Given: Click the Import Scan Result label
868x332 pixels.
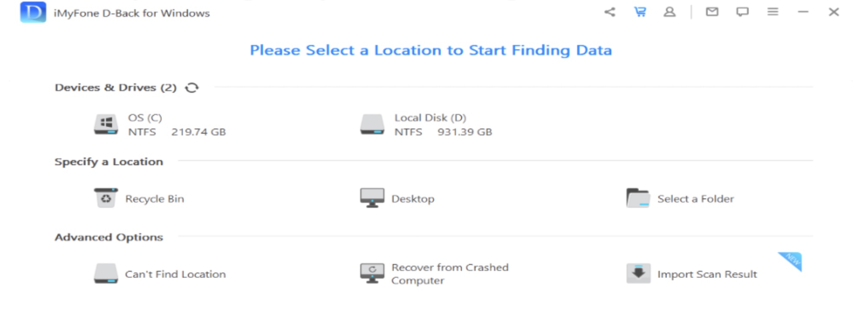Looking at the screenshot, I should click(707, 274).
